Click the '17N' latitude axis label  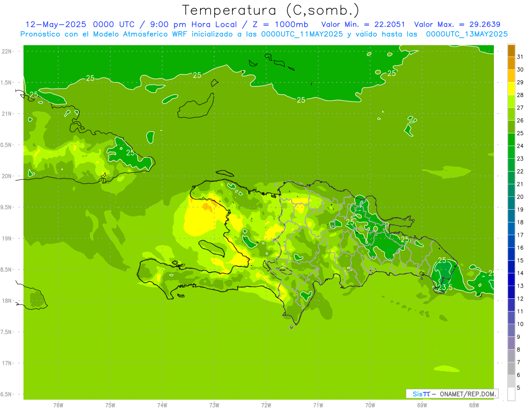pos(7,363)
